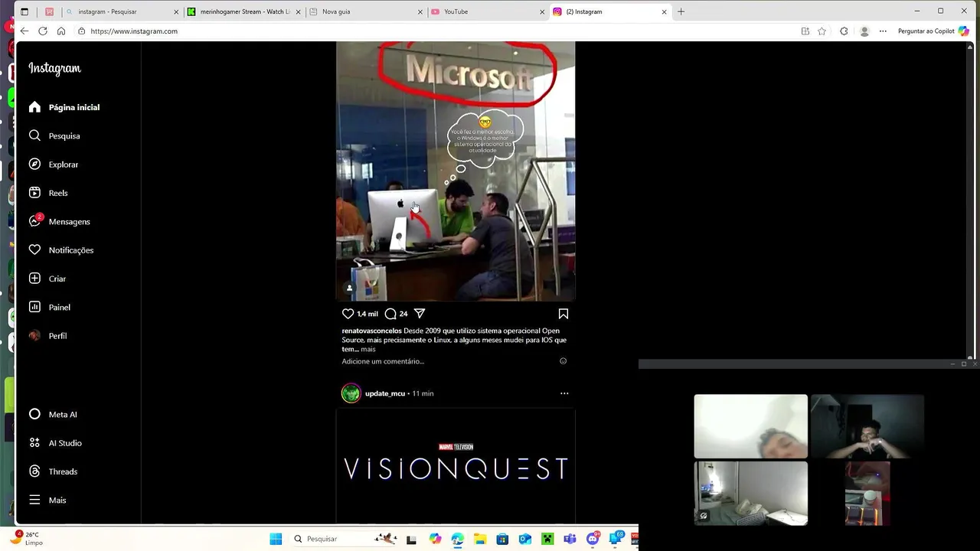Click the tagged people icon on the video
Viewport: 980px width, 551px height.
pyautogui.click(x=350, y=288)
